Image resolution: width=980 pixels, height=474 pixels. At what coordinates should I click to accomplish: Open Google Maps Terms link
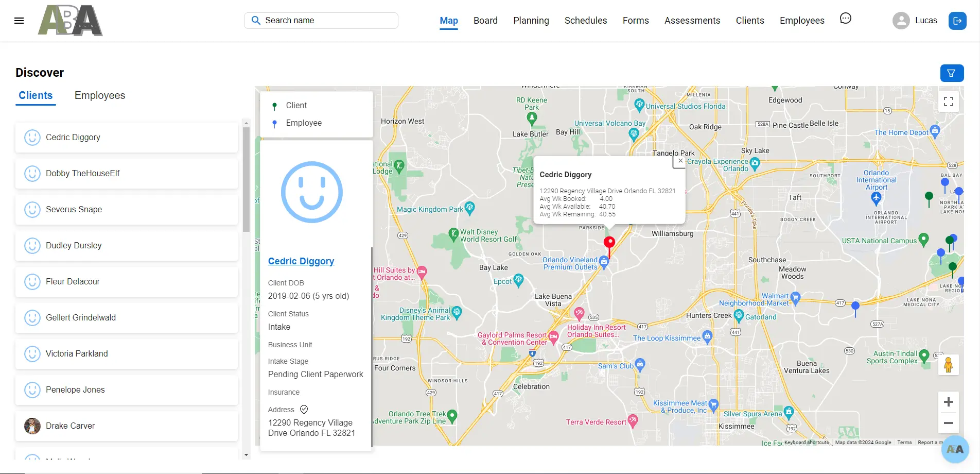click(x=904, y=443)
